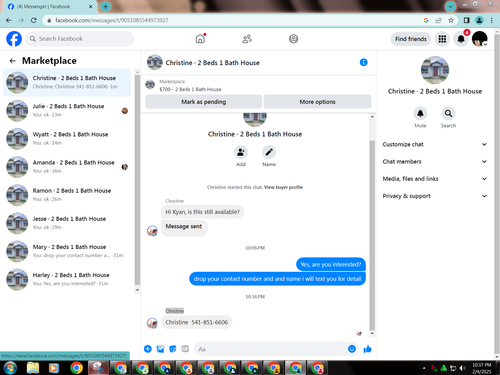Click Mark as pending button

point(204,102)
